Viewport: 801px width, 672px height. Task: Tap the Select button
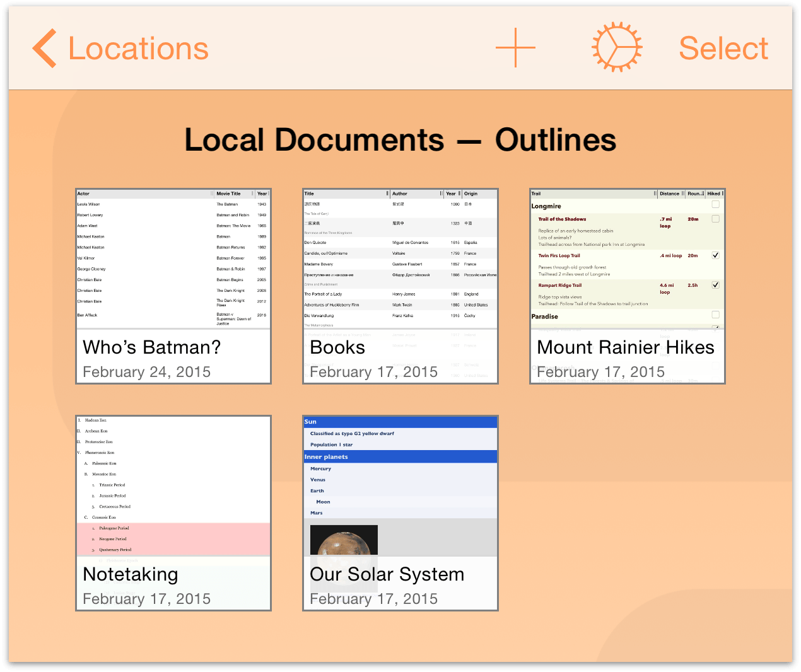723,49
